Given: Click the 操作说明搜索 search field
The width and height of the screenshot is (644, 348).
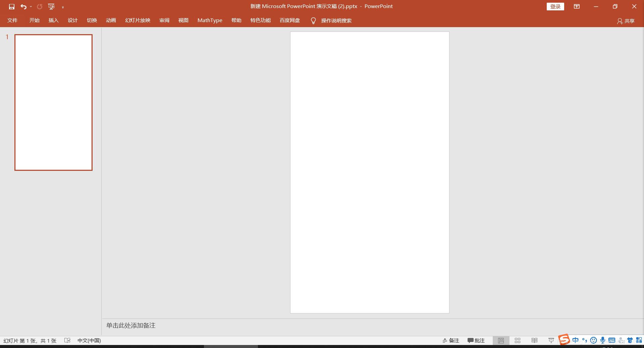Looking at the screenshot, I should point(336,21).
